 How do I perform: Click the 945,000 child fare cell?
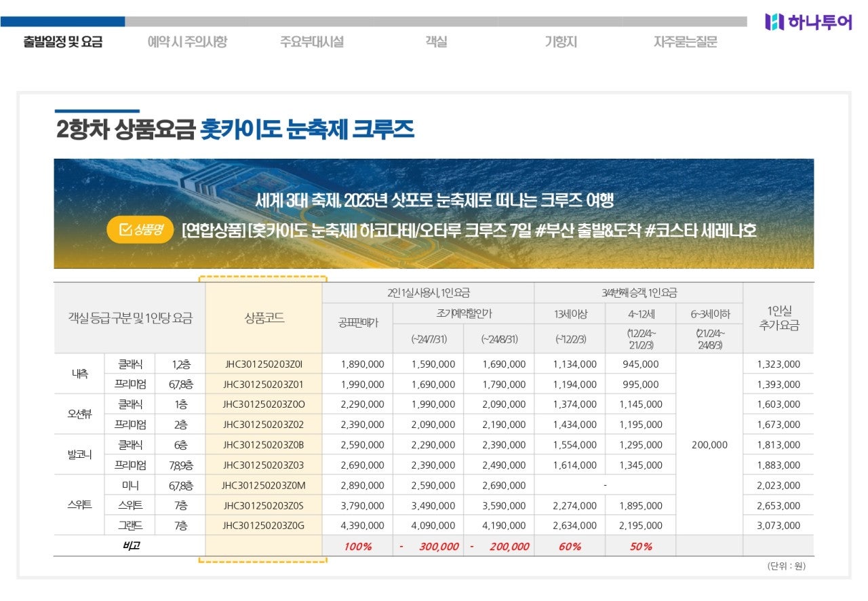(641, 364)
